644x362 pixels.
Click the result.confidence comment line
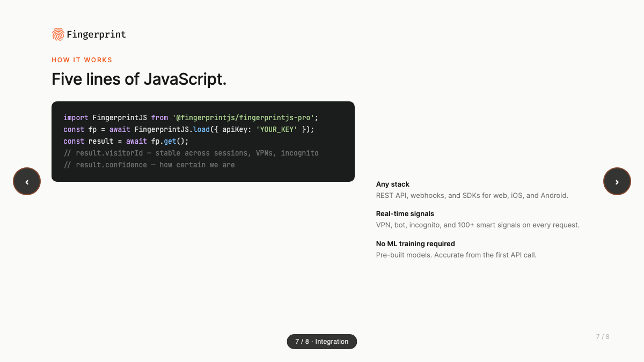(149, 165)
